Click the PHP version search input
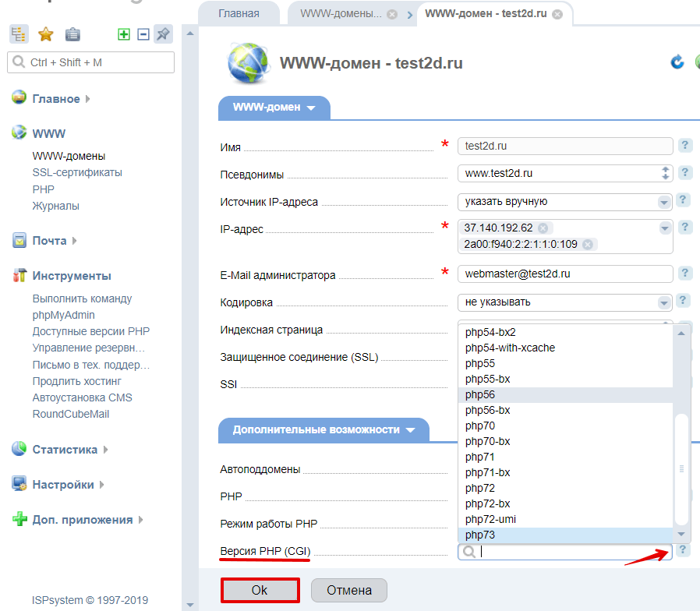 coord(564,552)
